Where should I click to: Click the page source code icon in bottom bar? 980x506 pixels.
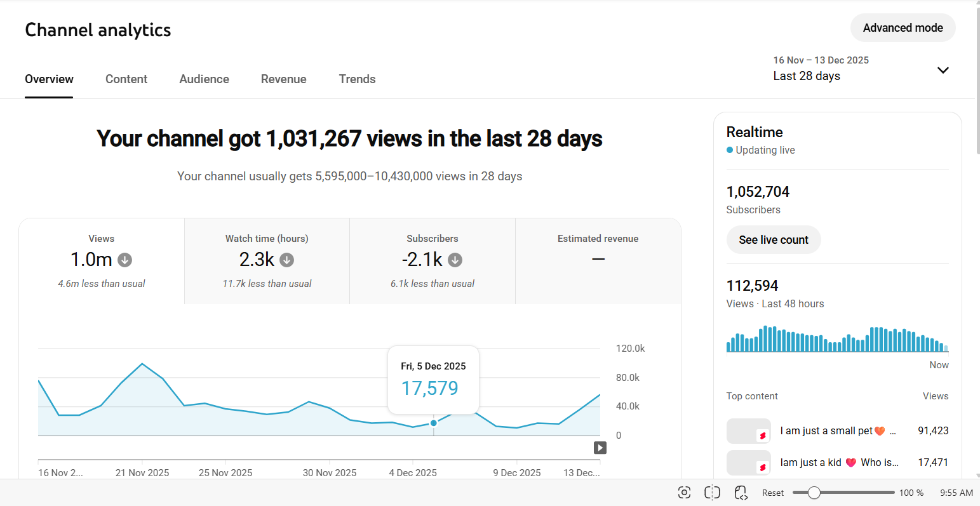(741, 493)
